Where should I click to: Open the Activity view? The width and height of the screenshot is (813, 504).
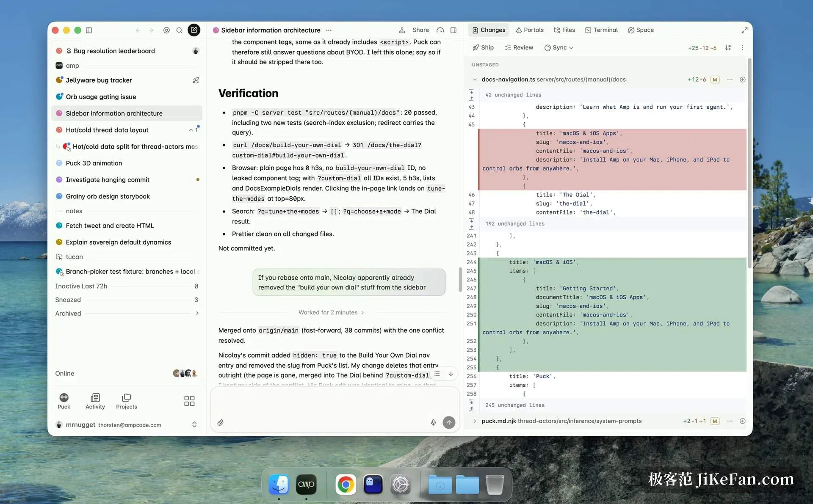(x=95, y=401)
